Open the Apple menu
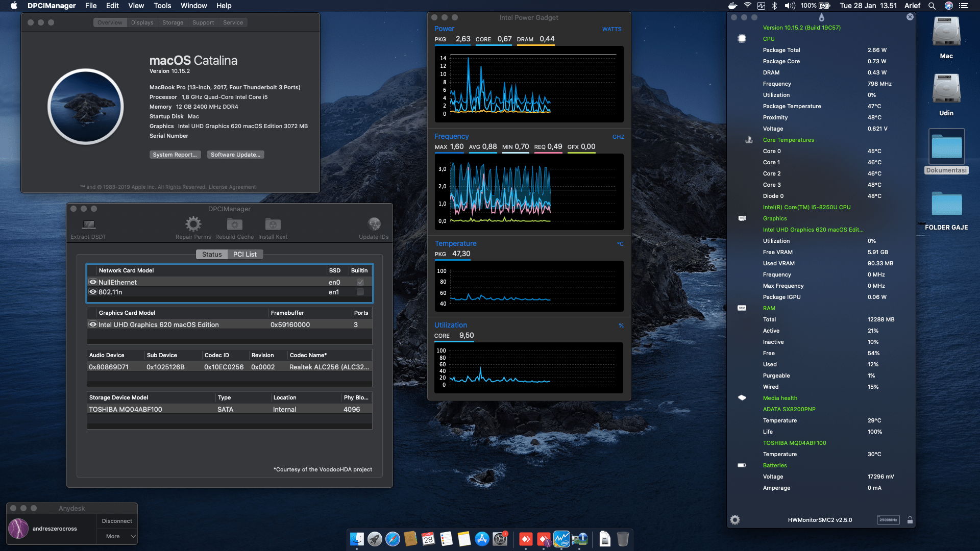Image resolution: width=980 pixels, height=551 pixels. coord(14,6)
